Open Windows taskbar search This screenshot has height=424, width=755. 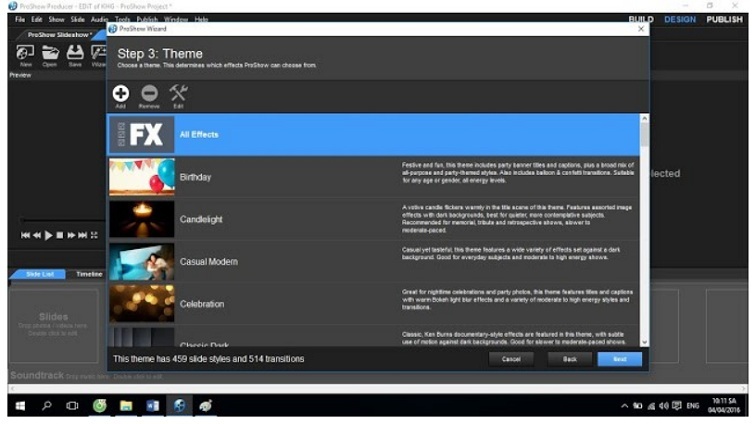click(x=47, y=406)
